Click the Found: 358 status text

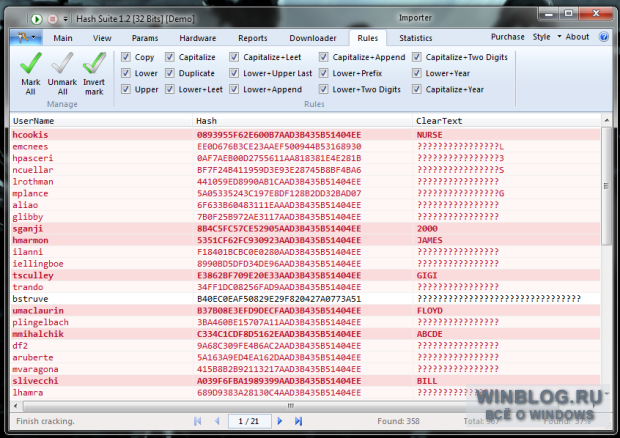(398, 421)
